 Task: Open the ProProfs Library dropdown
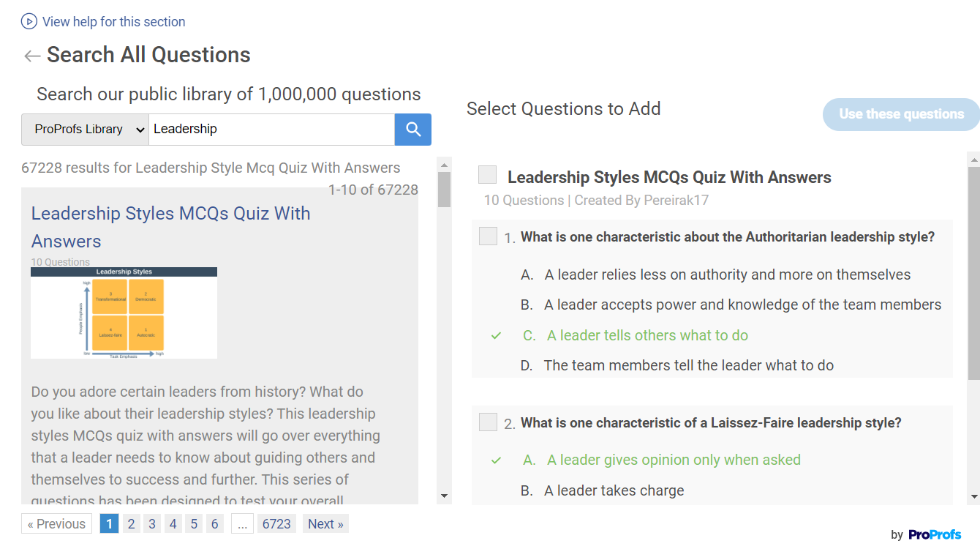pyautogui.click(x=85, y=130)
